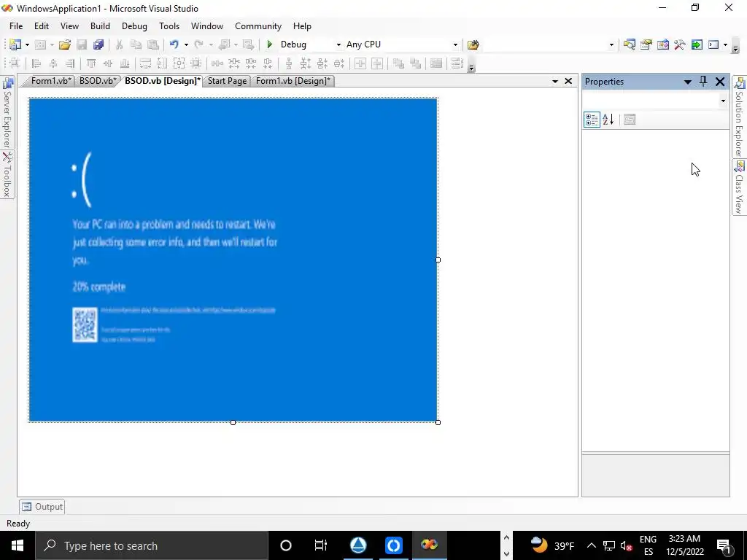Open Layout toolbar options overflow arrow
The height and width of the screenshot is (560, 747).
click(x=472, y=68)
